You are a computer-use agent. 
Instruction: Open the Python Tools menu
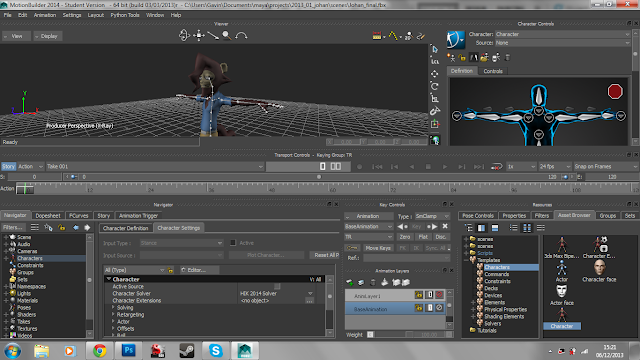pos(125,15)
